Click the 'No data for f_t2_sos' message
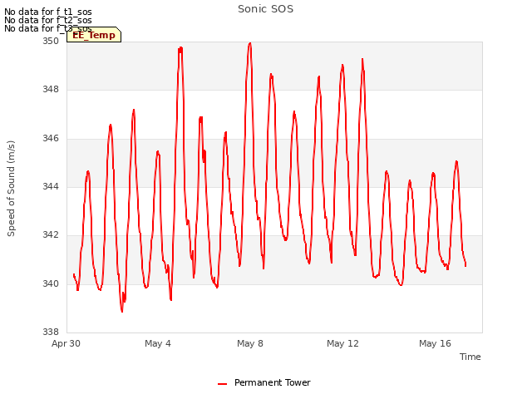Image resolution: width=532 pixels, height=399 pixels. [x=48, y=20]
